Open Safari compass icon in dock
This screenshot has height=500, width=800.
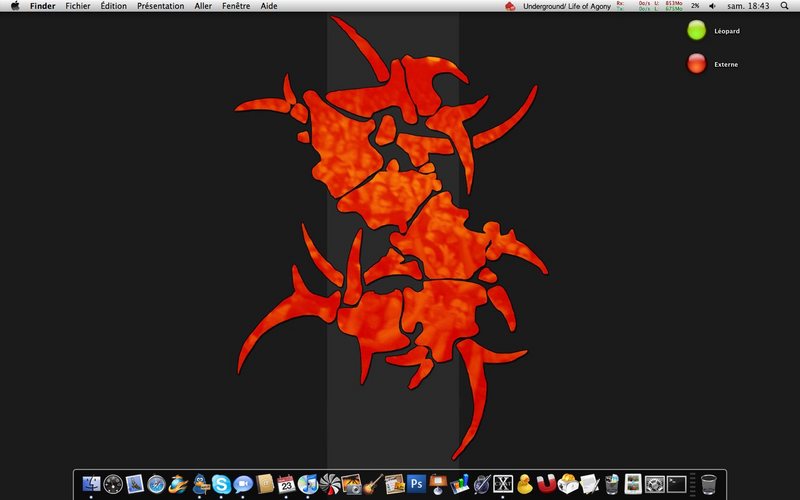coord(156,484)
